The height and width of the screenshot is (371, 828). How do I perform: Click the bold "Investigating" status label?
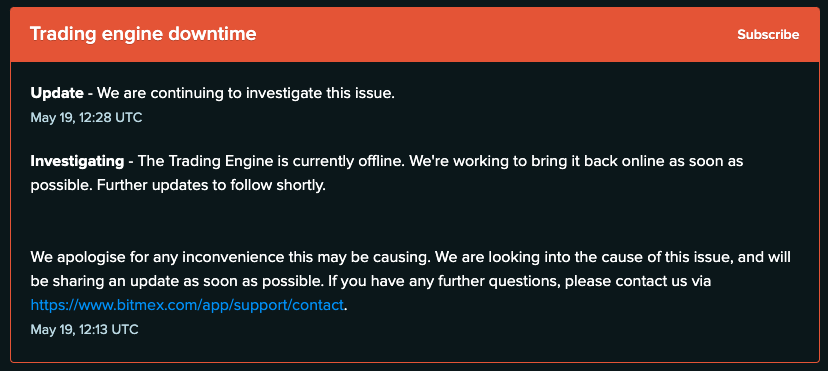click(77, 161)
